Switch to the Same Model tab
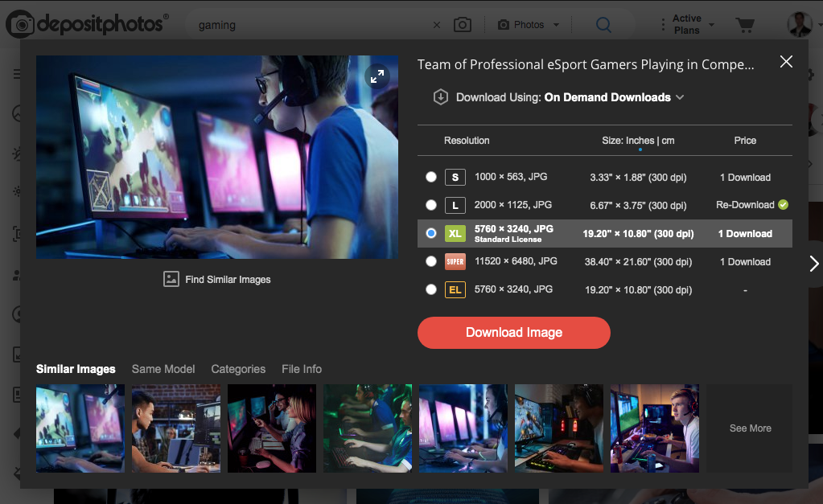 pos(163,369)
